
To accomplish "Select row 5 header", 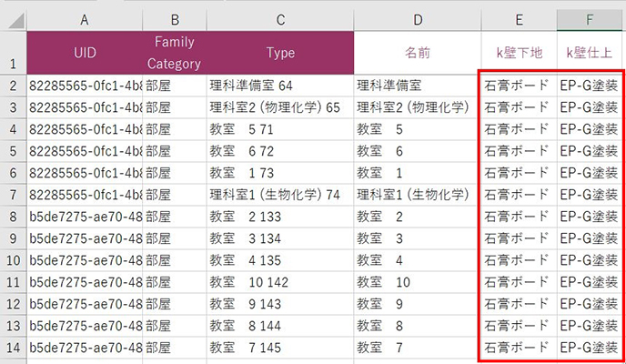I will [13, 151].
